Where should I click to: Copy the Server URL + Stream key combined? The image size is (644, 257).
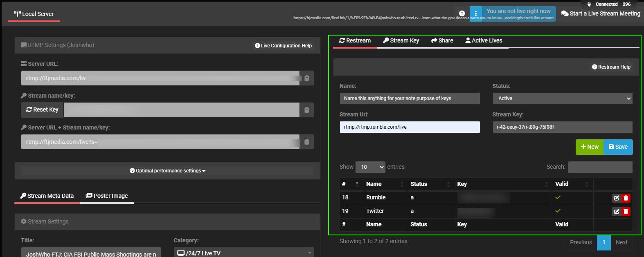pos(306,142)
